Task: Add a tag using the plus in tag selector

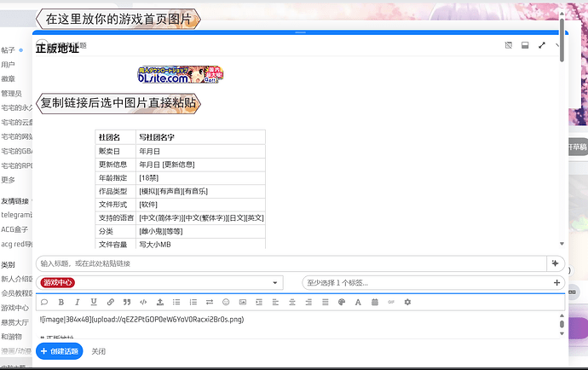Action: (x=556, y=282)
